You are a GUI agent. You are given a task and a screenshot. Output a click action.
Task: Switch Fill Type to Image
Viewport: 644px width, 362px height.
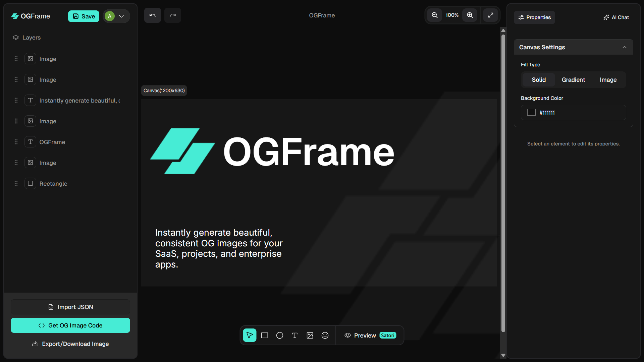point(608,80)
